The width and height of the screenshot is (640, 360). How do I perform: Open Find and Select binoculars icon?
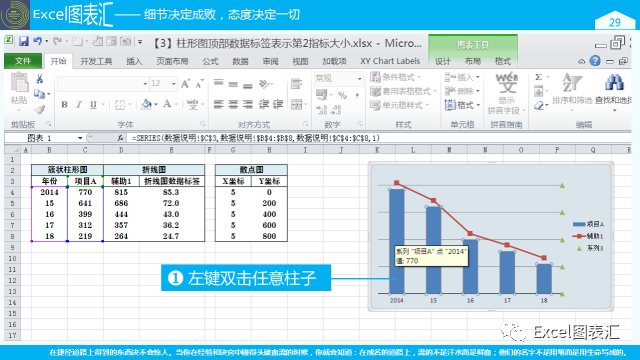pos(614,82)
